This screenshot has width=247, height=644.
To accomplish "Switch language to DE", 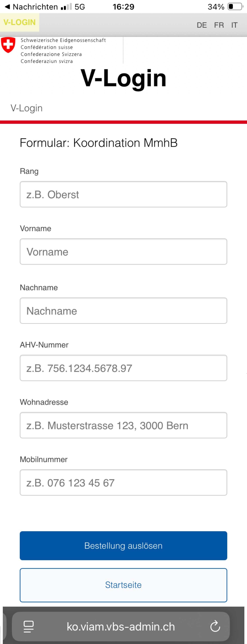I will pyautogui.click(x=202, y=25).
